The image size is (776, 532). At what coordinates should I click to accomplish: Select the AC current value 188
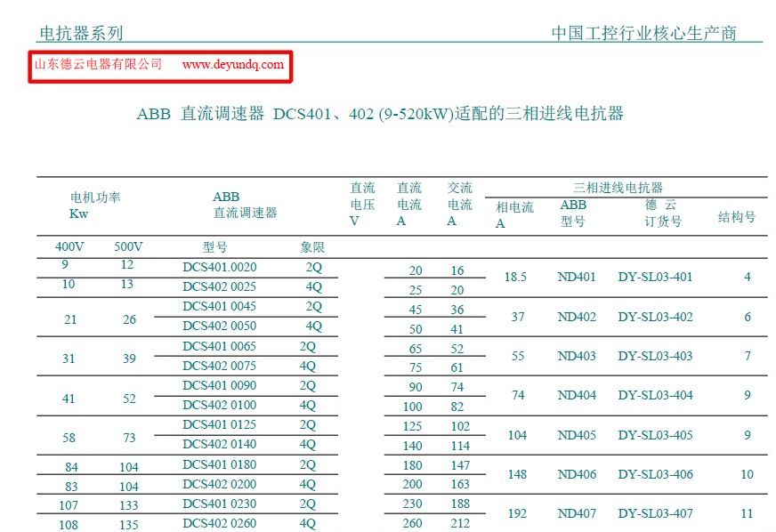click(460, 504)
